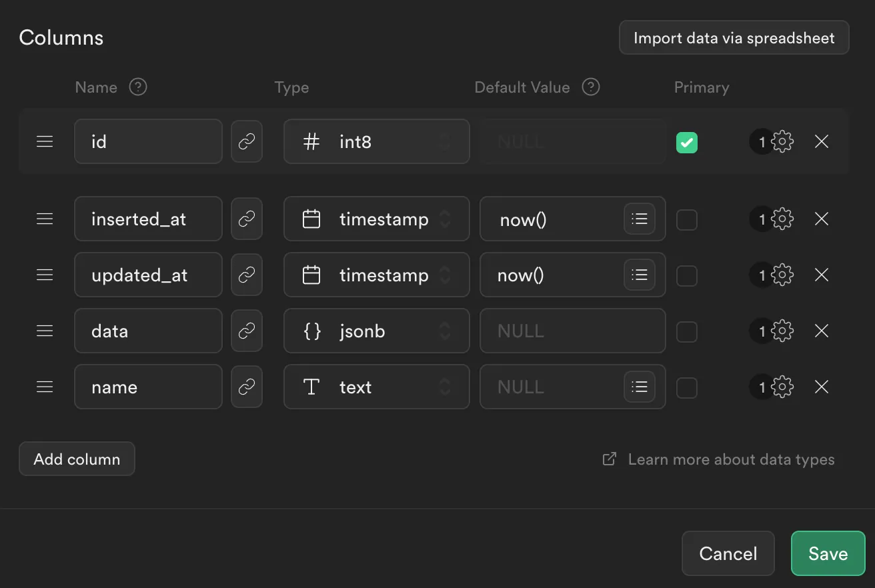Click the updated_at name input field
Viewport: 875px width, 588px height.
pos(148,275)
